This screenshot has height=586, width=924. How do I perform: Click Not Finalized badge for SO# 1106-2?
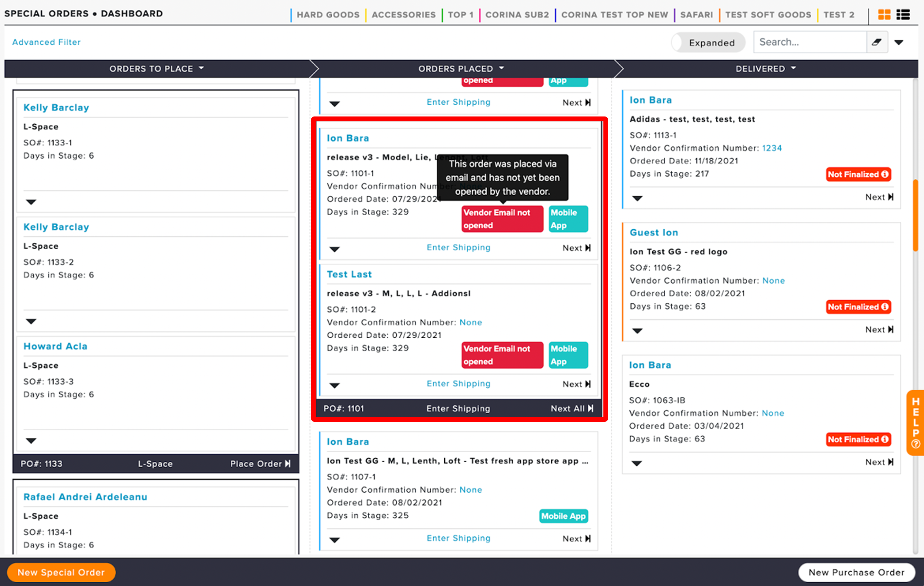pos(858,307)
